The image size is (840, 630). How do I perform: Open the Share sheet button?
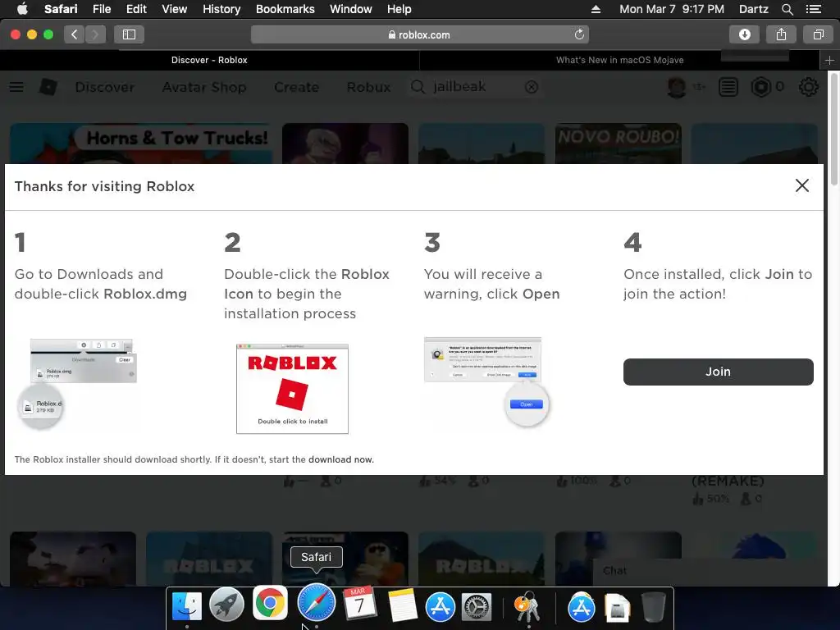[x=781, y=34]
